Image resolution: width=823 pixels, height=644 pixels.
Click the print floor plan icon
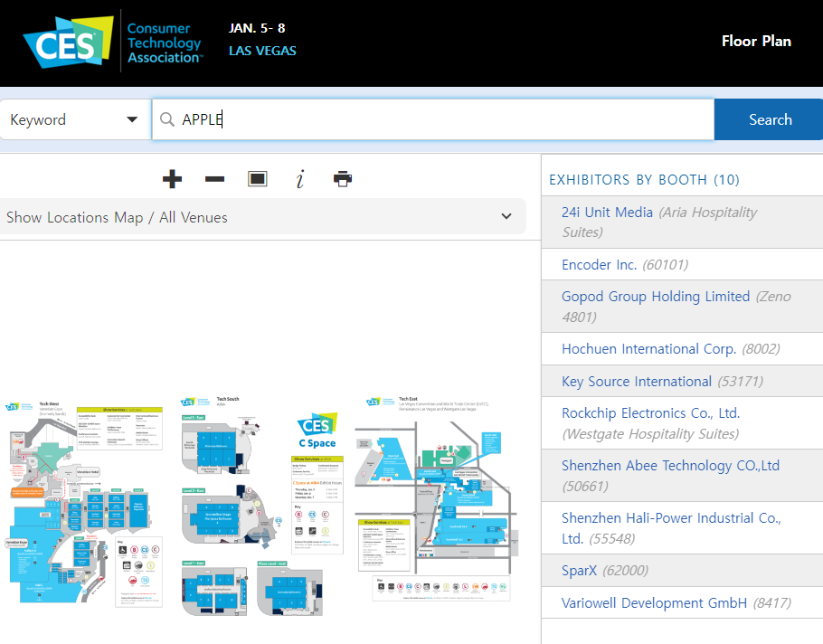coord(343,179)
